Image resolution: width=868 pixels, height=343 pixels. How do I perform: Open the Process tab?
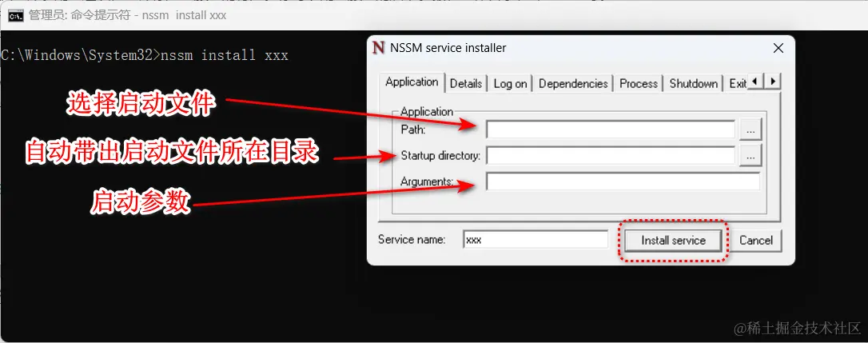coord(639,84)
